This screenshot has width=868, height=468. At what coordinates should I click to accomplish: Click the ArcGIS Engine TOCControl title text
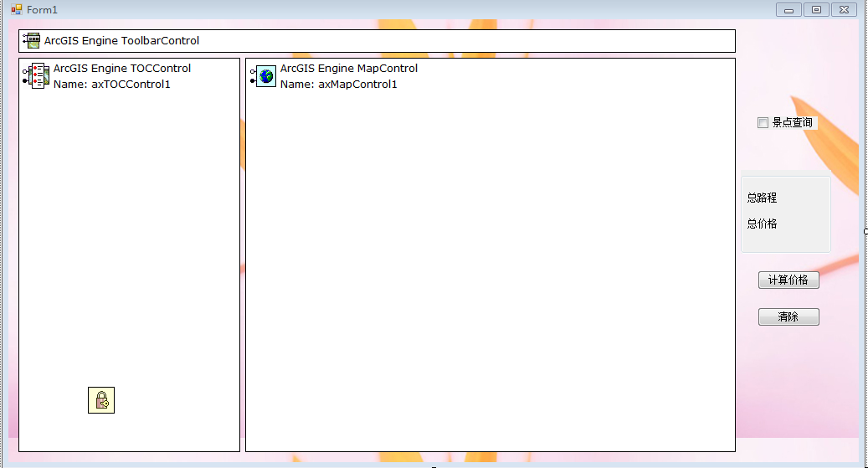point(122,69)
